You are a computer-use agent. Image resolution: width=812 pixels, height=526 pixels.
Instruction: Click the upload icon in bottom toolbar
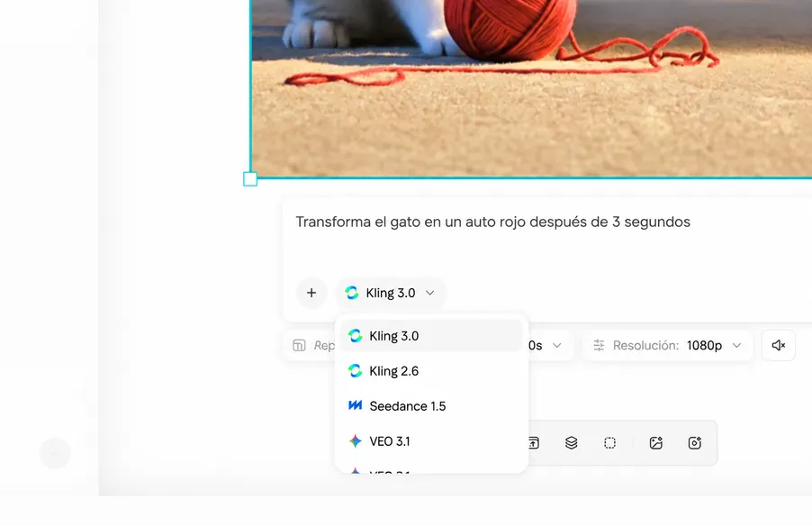tap(534, 443)
